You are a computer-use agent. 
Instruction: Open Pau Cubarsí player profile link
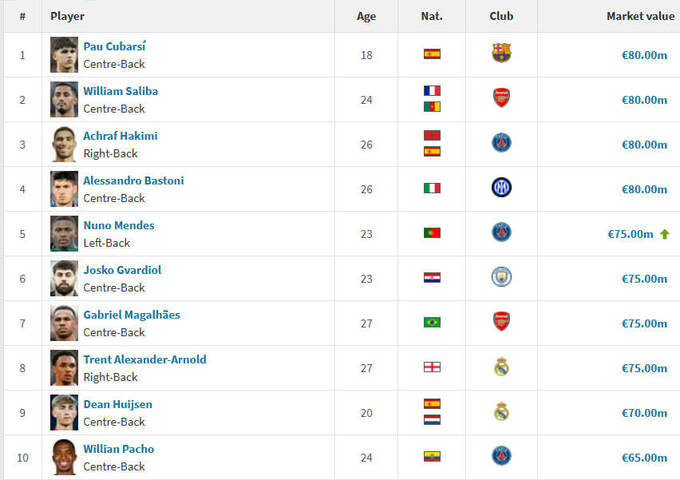pos(114,46)
